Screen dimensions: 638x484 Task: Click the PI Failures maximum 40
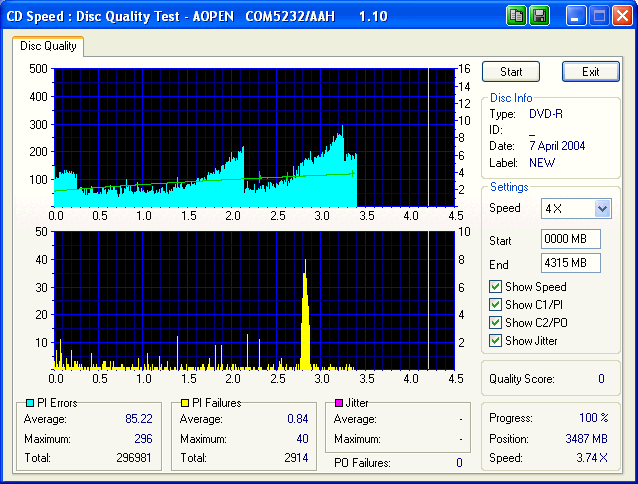click(x=302, y=439)
